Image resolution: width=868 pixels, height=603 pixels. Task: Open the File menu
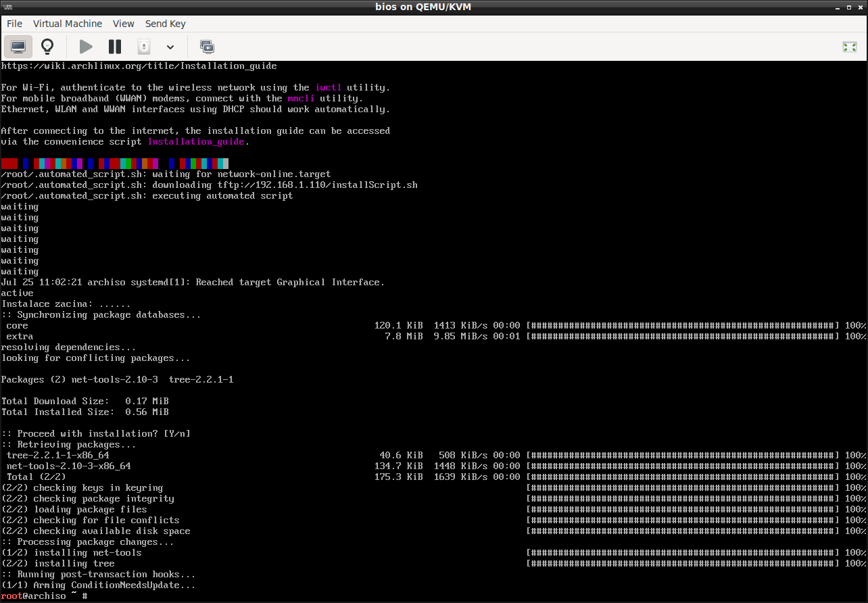click(x=14, y=24)
